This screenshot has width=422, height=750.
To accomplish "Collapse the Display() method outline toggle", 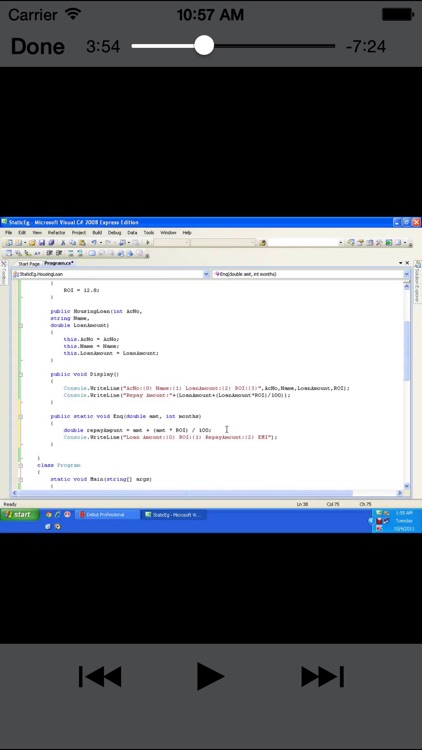I will [21, 374].
